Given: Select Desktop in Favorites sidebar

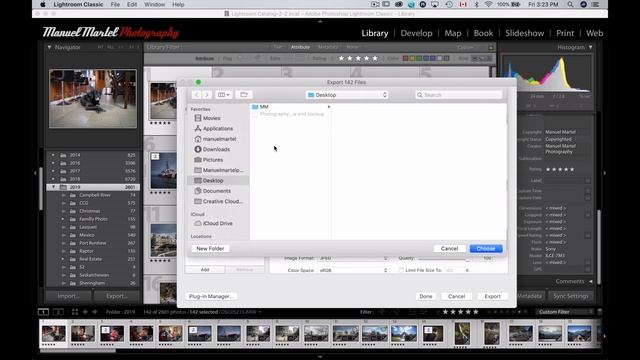Looking at the screenshot, I should click(x=218, y=180).
